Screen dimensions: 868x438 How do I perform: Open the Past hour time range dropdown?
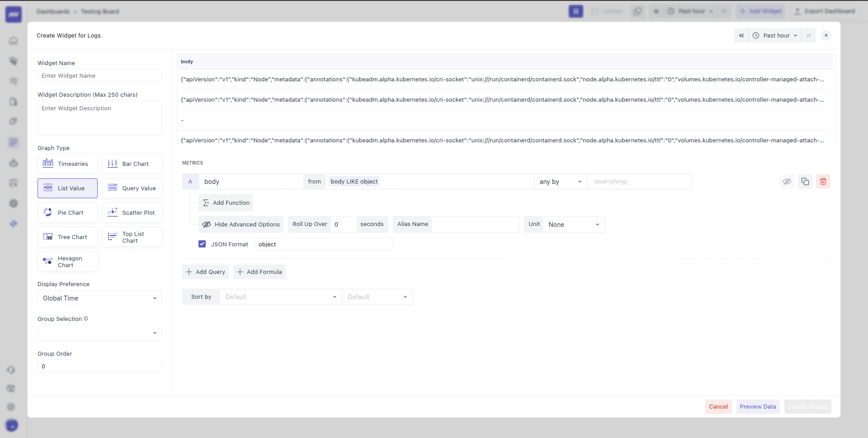(x=775, y=35)
